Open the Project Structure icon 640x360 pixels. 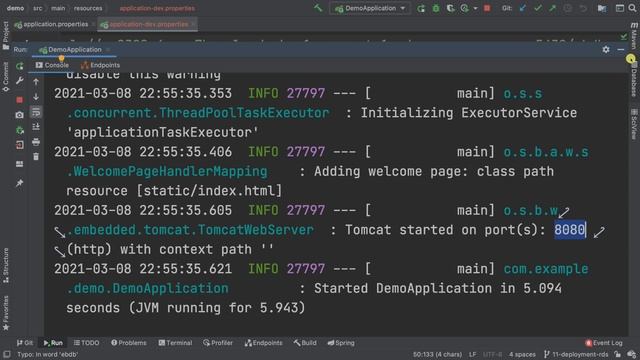[x=602, y=8]
